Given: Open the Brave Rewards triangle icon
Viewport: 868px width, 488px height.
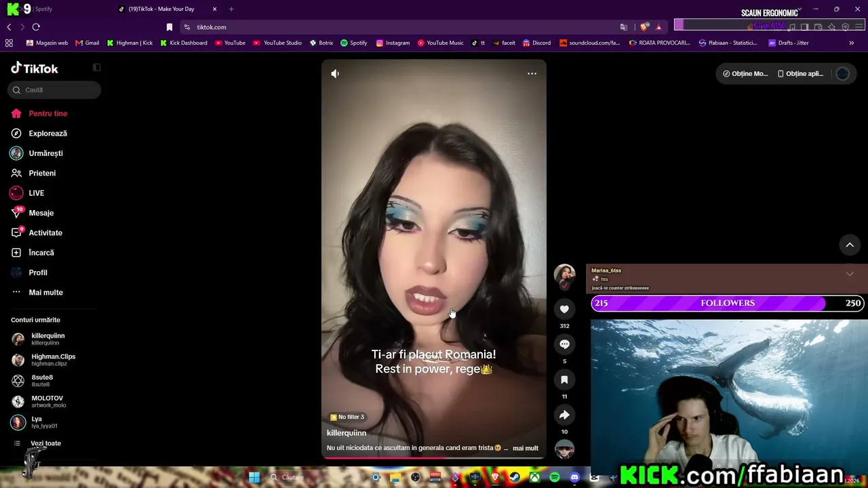Looking at the screenshot, I should click(x=658, y=27).
